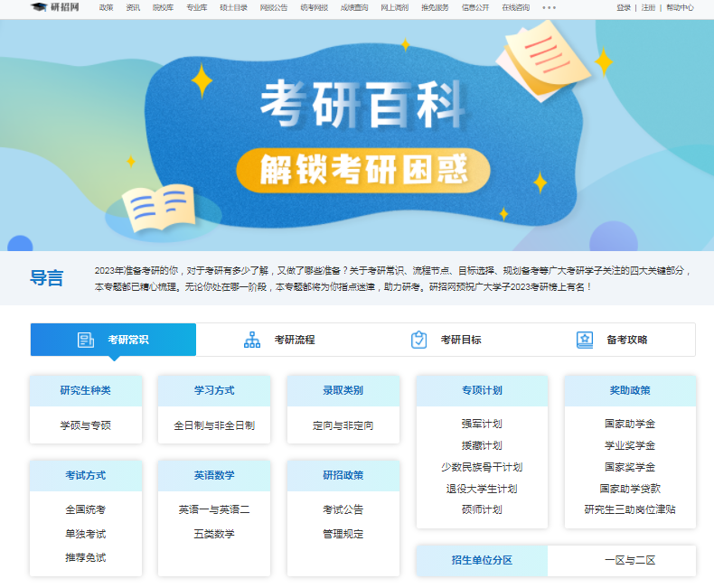
Task: Click the 考研常识 document icon
Action: pos(86,340)
